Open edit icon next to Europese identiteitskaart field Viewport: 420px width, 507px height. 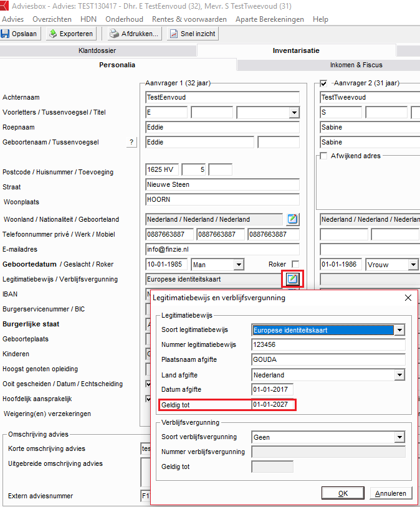292,278
